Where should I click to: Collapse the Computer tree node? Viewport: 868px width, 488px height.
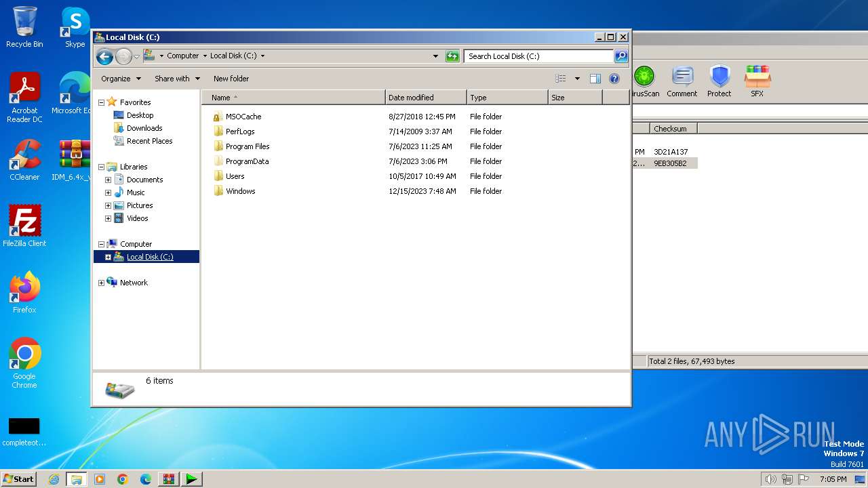(102, 244)
